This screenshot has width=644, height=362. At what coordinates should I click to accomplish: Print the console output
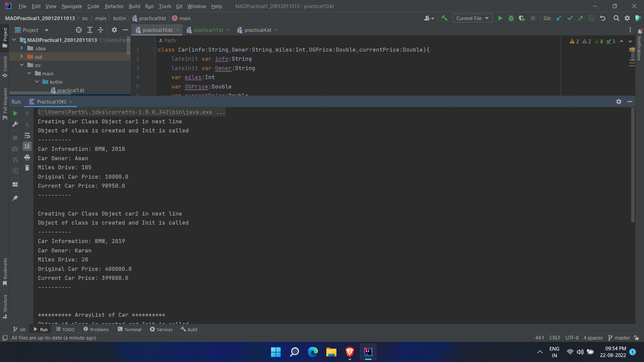[27, 158]
